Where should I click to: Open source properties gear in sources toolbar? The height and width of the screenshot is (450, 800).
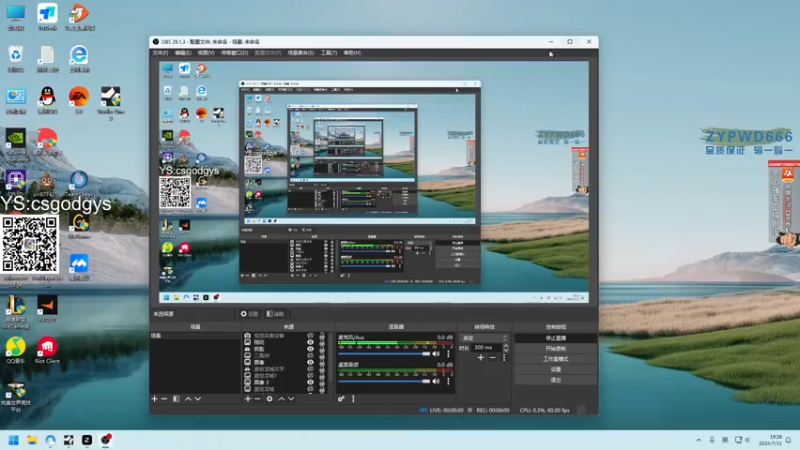click(269, 399)
